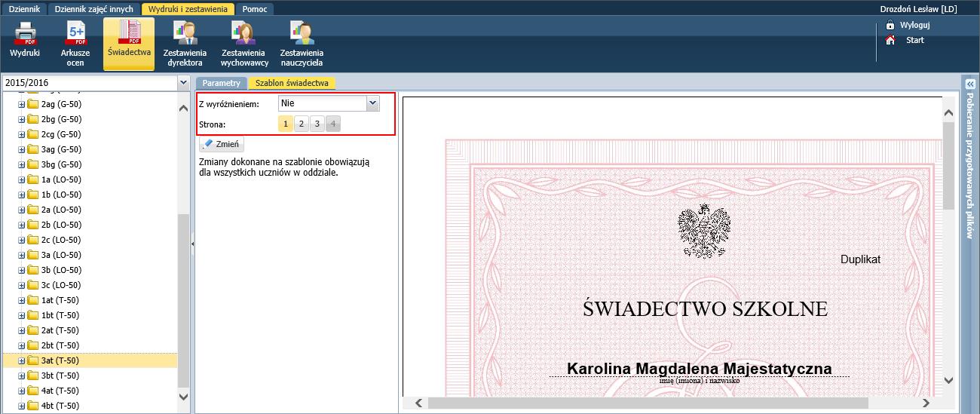This screenshot has height=414, width=980.
Task: Click folder icon of 3bg (G-50)
Action: click(x=33, y=164)
